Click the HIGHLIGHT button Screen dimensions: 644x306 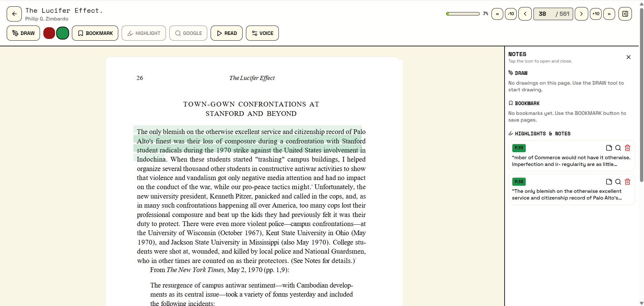click(144, 33)
